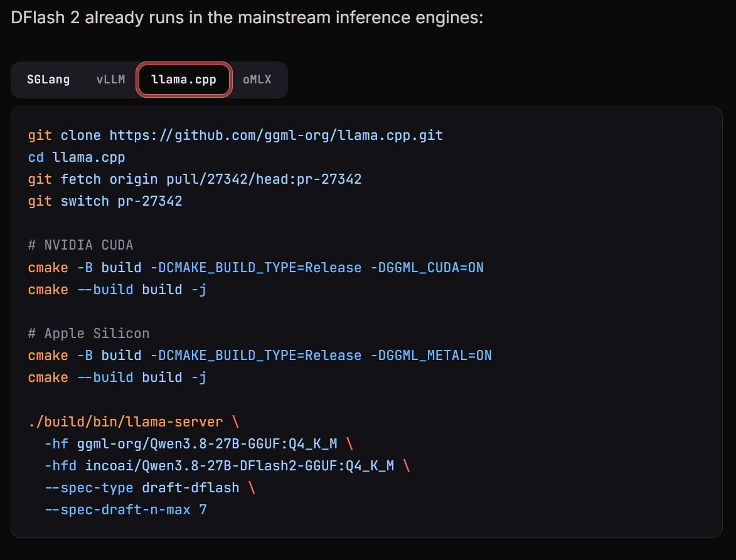
Task: Click the './build/bin/llama-server' line
Action: (x=134, y=421)
